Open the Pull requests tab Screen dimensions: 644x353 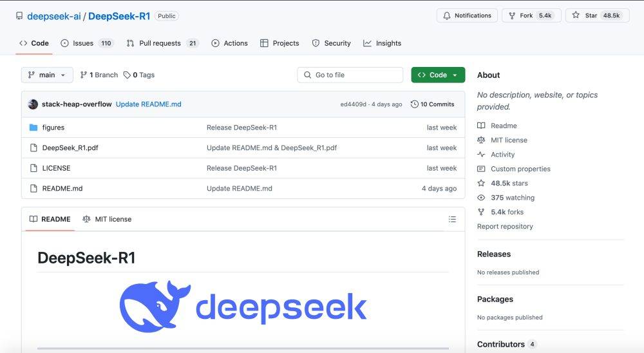pyautogui.click(x=162, y=43)
